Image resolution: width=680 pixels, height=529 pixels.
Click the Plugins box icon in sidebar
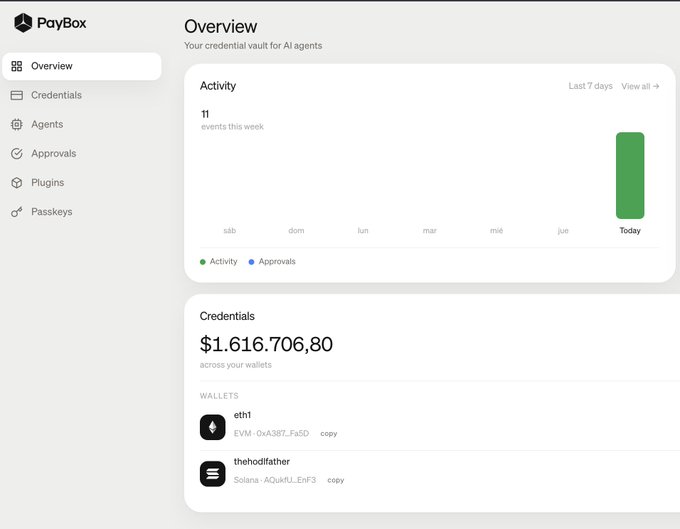tap(16, 183)
